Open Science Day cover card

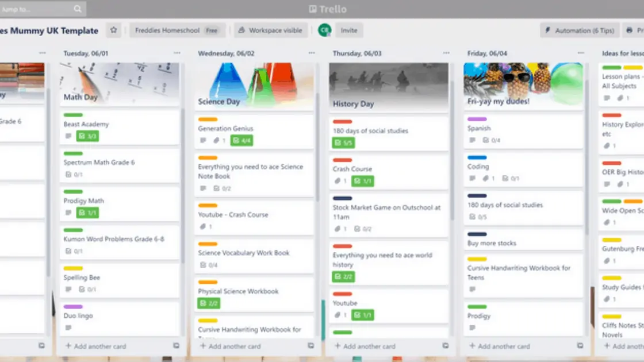(254, 87)
